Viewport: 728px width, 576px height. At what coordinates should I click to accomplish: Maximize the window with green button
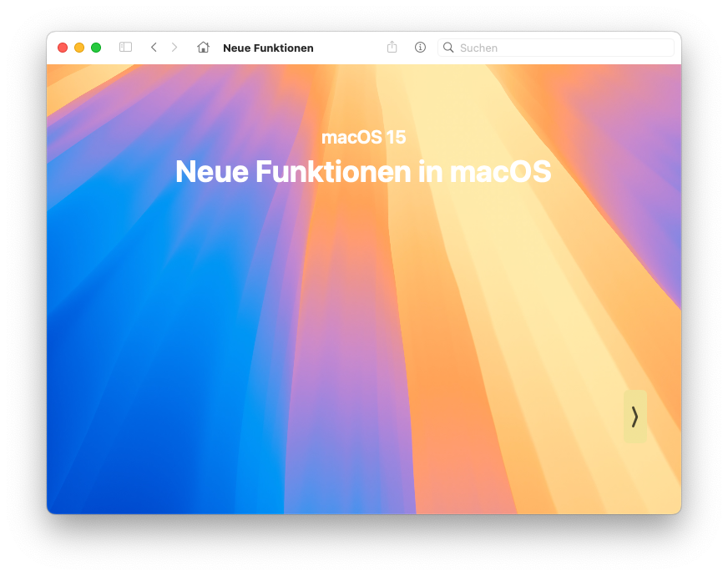coord(96,48)
